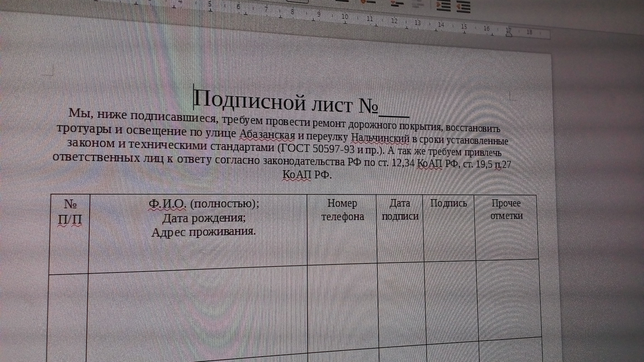Click the 'Ф.И.О. (полностью);' header text
This screenshot has width=644, height=362.
tap(204, 203)
